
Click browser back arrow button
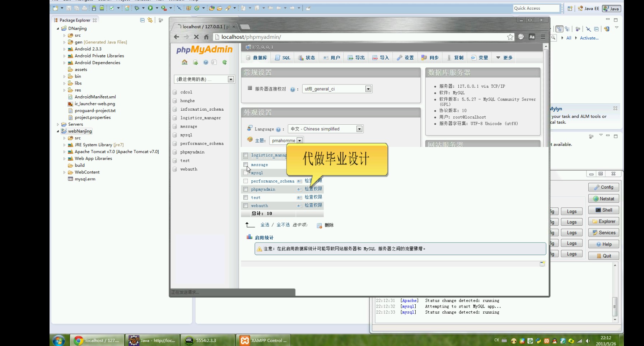pos(176,37)
